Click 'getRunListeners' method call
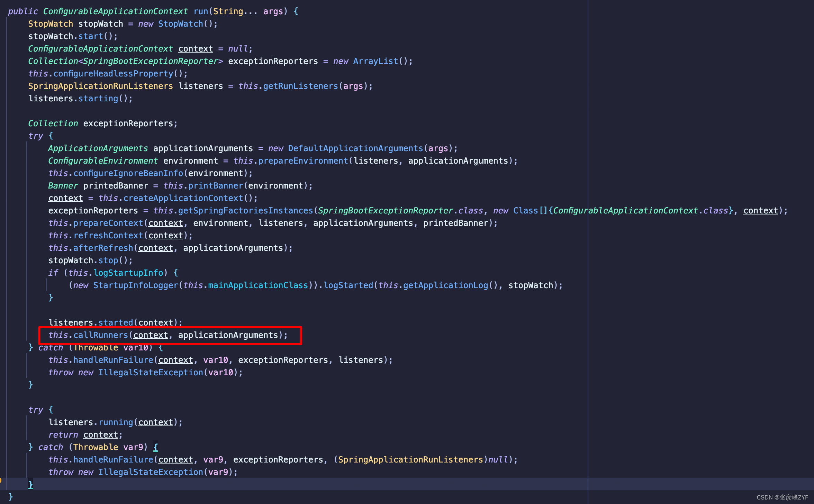The width and height of the screenshot is (814, 504). click(300, 86)
